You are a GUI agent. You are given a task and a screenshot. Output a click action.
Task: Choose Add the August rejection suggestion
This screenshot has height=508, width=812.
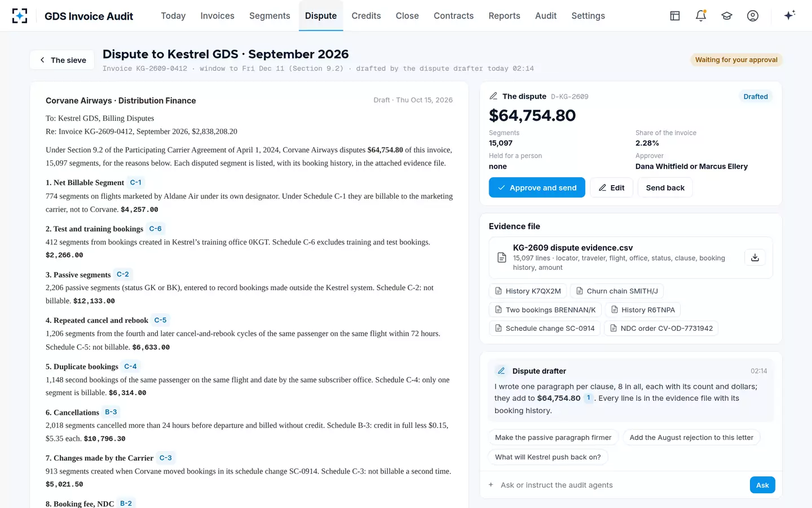coord(691,437)
